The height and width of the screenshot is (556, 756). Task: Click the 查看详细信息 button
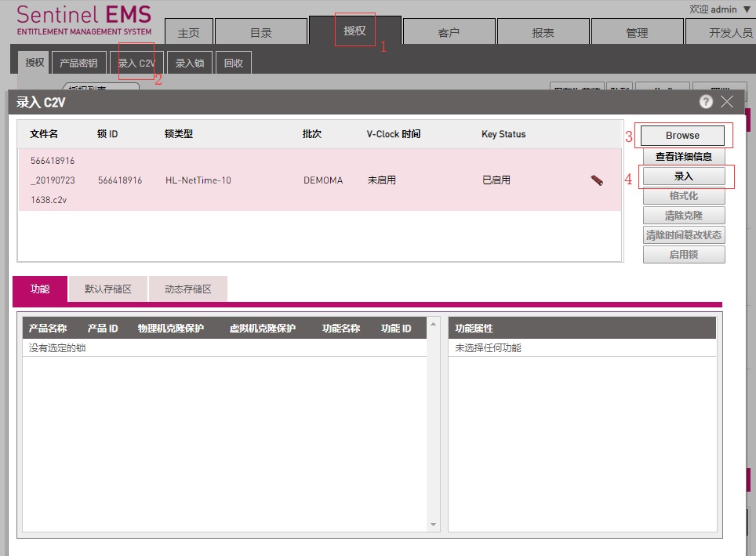point(684,157)
